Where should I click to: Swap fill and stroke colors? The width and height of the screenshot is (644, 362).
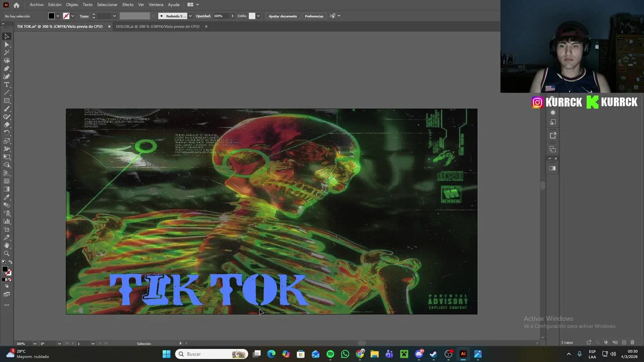[11, 262]
